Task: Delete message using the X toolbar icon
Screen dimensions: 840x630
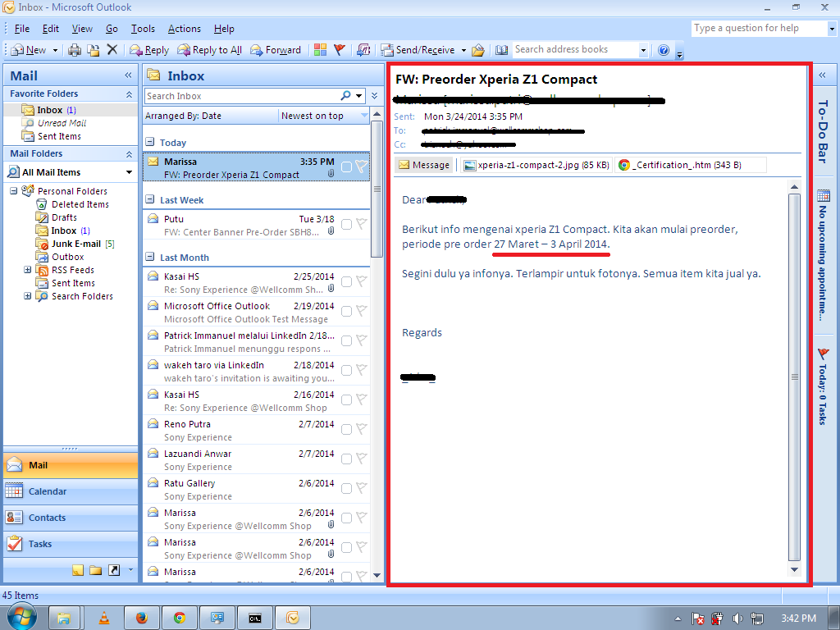Action: click(112, 50)
